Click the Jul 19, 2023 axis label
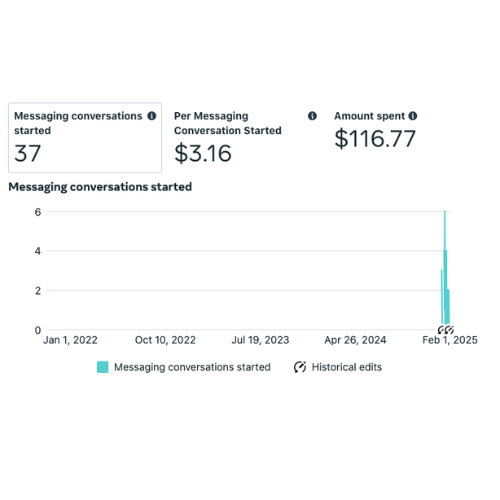The height and width of the screenshot is (500, 500). [x=260, y=340]
